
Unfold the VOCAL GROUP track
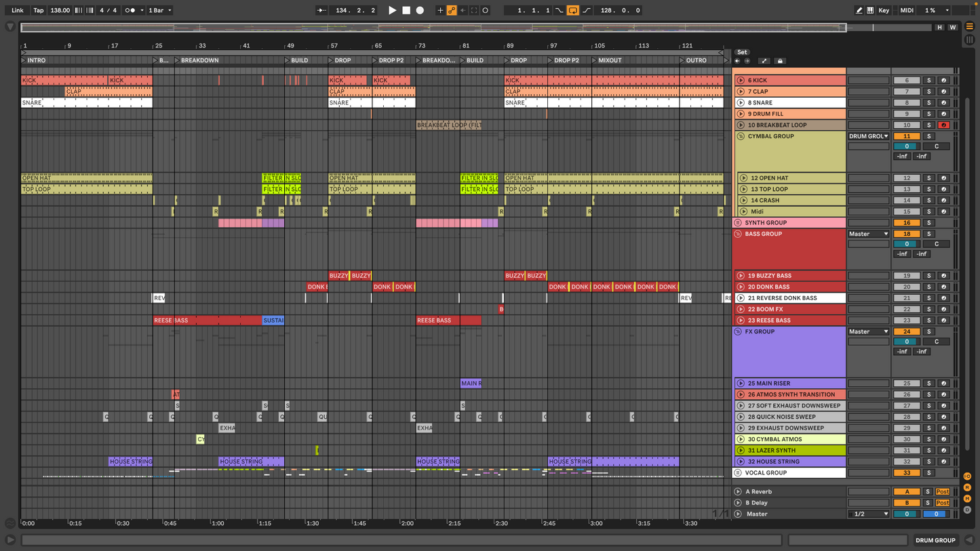(738, 473)
